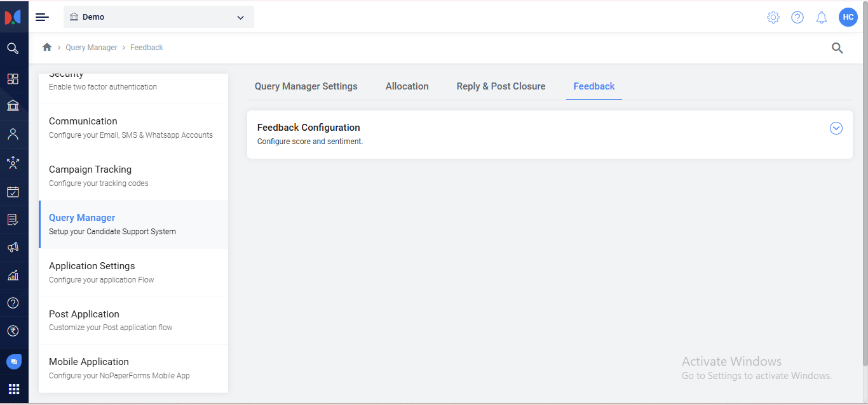Toggle the hamburger menu button
The height and width of the screenshot is (405, 868).
coord(42,17)
